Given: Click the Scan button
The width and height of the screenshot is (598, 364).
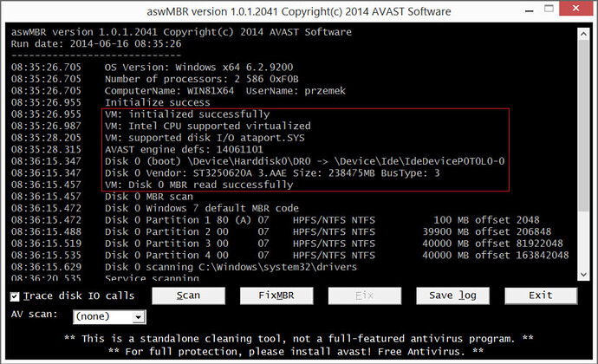Looking at the screenshot, I should (x=188, y=296).
